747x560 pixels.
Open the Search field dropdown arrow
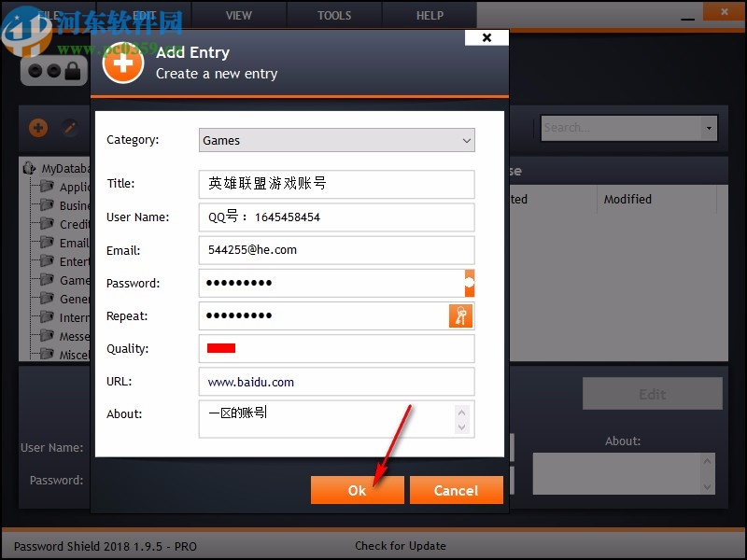[x=707, y=128]
